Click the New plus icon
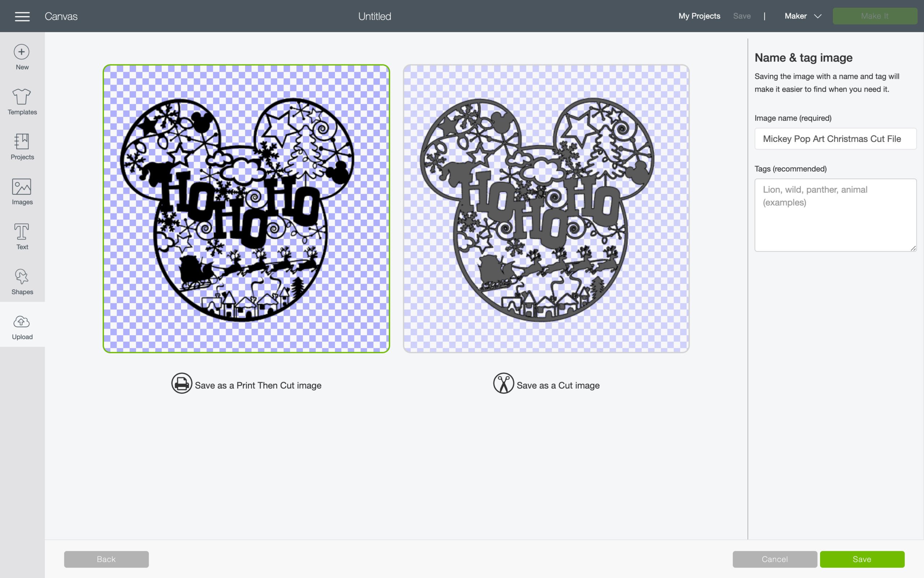The height and width of the screenshot is (578, 924). pyautogui.click(x=22, y=52)
